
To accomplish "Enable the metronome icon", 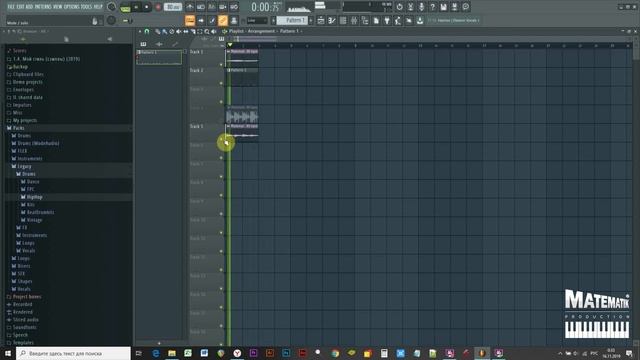I will click(x=190, y=7).
